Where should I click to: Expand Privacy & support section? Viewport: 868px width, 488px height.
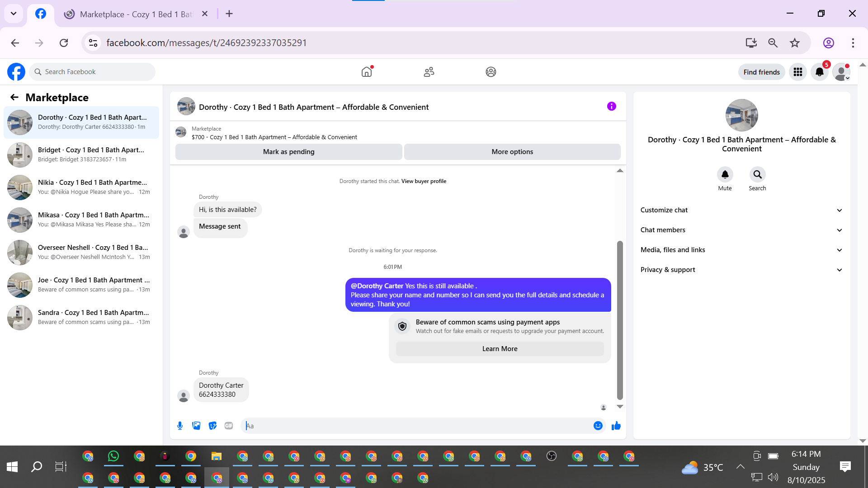pyautogui.click(x=741, y=270)
